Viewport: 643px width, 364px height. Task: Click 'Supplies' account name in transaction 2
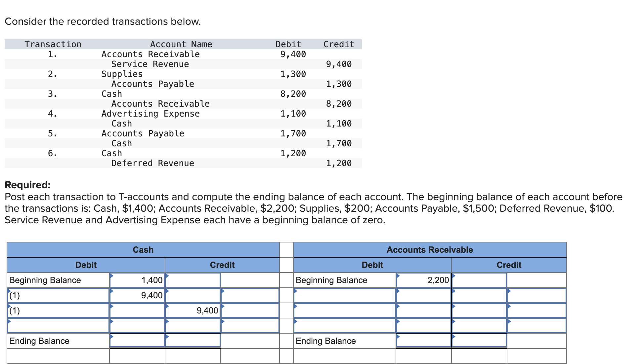122,74
